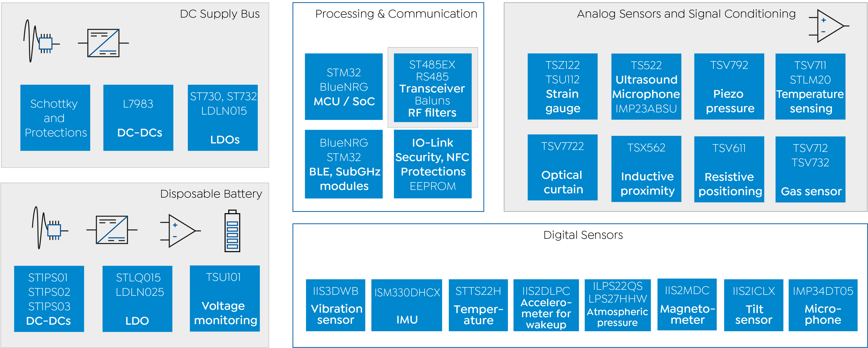Click the DC-DC converter icon in Disposable Battery
Image resolution: width=868 pixels, height=348 pixels.
click(x=112, y=230)
